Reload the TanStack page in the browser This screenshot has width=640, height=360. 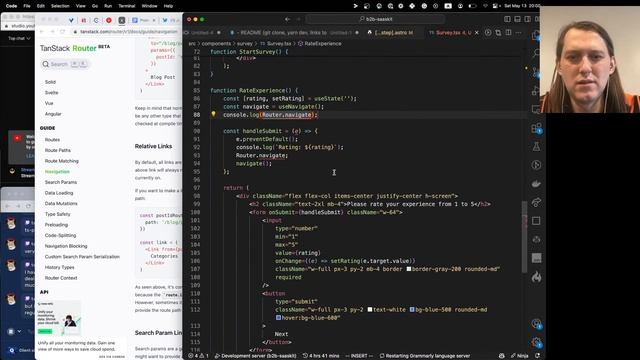[x=62, y=31]
